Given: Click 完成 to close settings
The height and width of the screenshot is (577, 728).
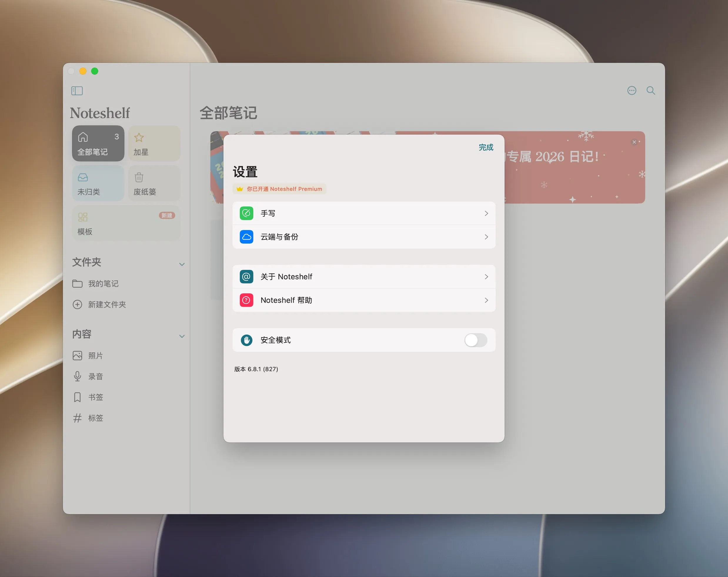Looking at the screenshot, I should 486,147.
